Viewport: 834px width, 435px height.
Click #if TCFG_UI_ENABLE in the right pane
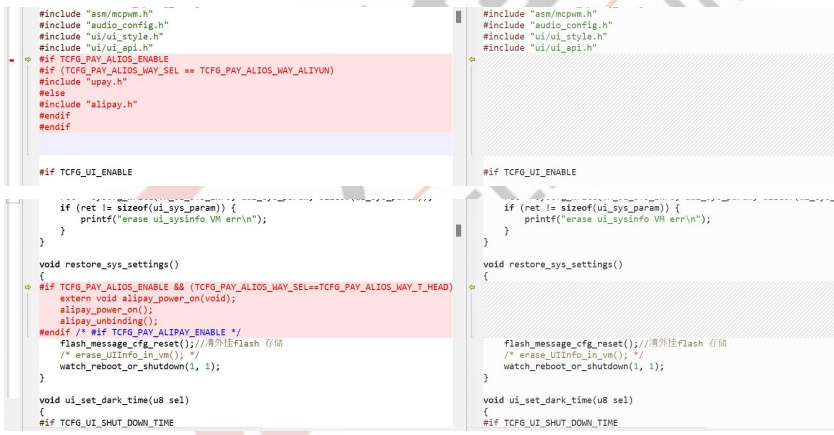(530, 172)
